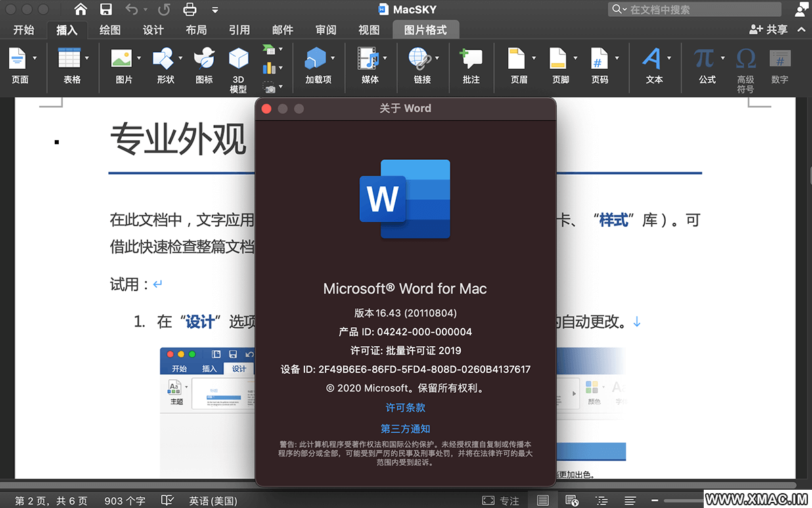This screenshot has height=508, width=812.
Task: Switch to Outline view in status bar
Action: pos(601,501)
